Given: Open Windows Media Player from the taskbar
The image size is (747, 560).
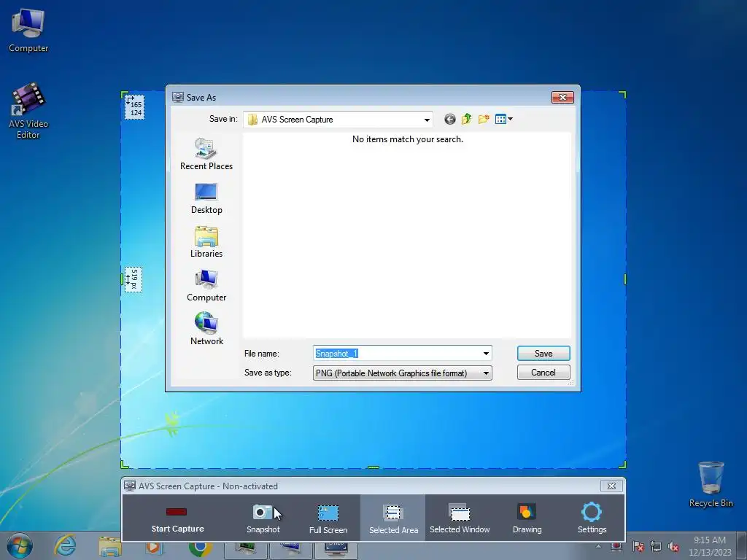Looking at the screenshot, I should click(155, 550).
